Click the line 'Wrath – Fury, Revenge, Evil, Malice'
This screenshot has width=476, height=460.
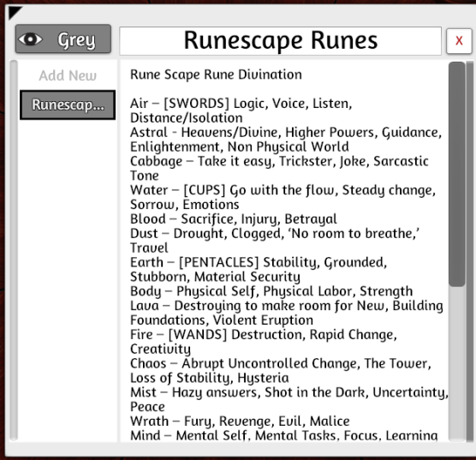point(240,421)
